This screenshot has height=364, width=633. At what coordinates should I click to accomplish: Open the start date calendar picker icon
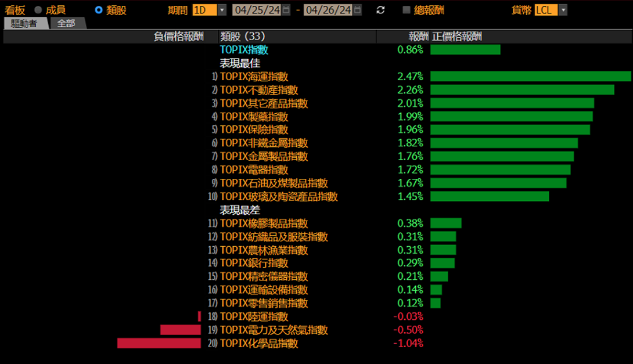[x=286, y=10]
